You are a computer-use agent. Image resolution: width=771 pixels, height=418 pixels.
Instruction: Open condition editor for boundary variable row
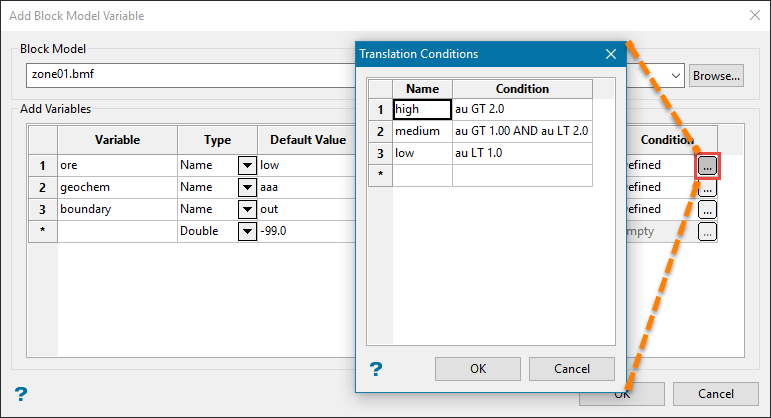tap(707, 209)
